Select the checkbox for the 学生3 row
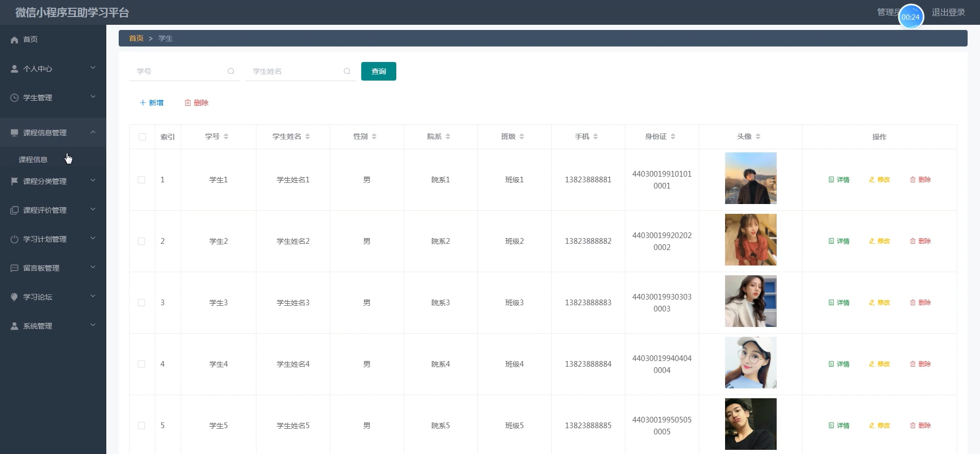Image resolution: width=980 pixels, height=454 pixels. click(141, 303)
